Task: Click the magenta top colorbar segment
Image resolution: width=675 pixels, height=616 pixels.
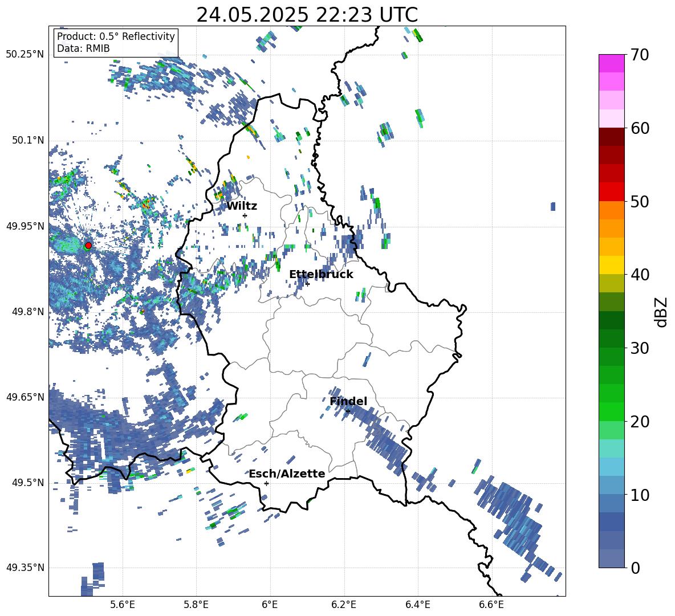Action: [611, 64]
